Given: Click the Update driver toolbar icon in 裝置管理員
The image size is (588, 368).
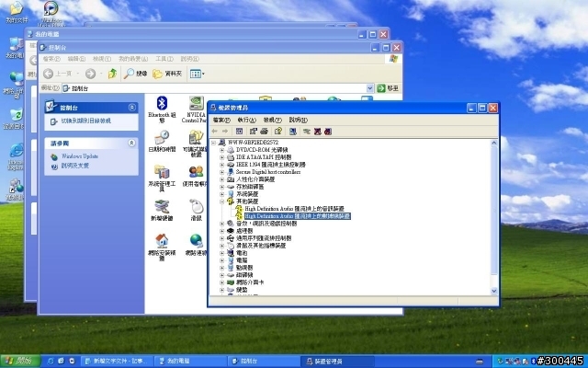Looking at the screenshot, I should pos(307,132).
